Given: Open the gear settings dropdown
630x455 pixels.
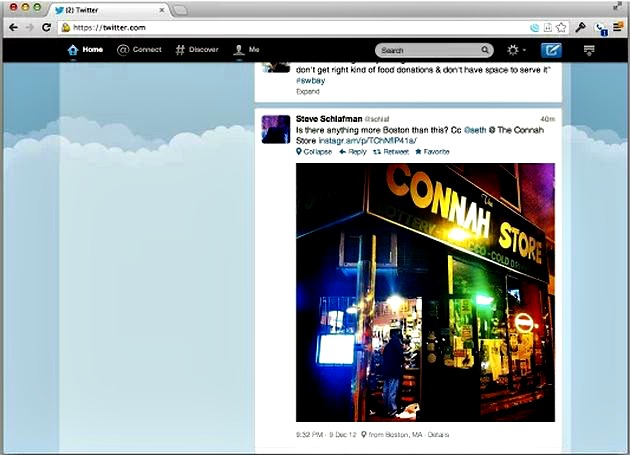Looking at the screenshot, I should click(x=516, y=50).
